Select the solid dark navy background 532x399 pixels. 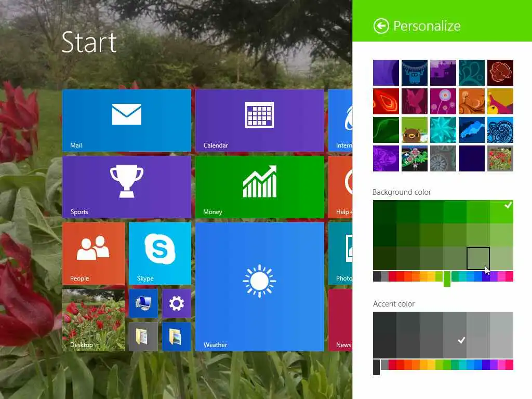point(471,158)
